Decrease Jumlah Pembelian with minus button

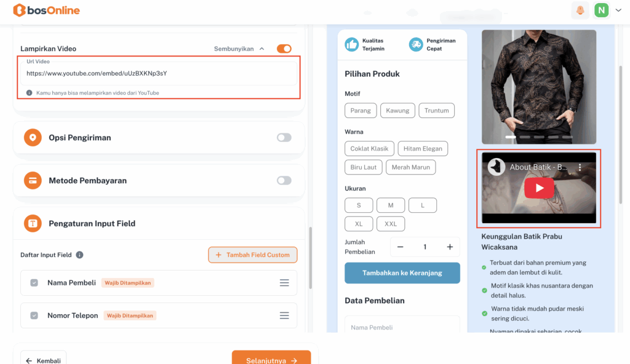point(401,247)
